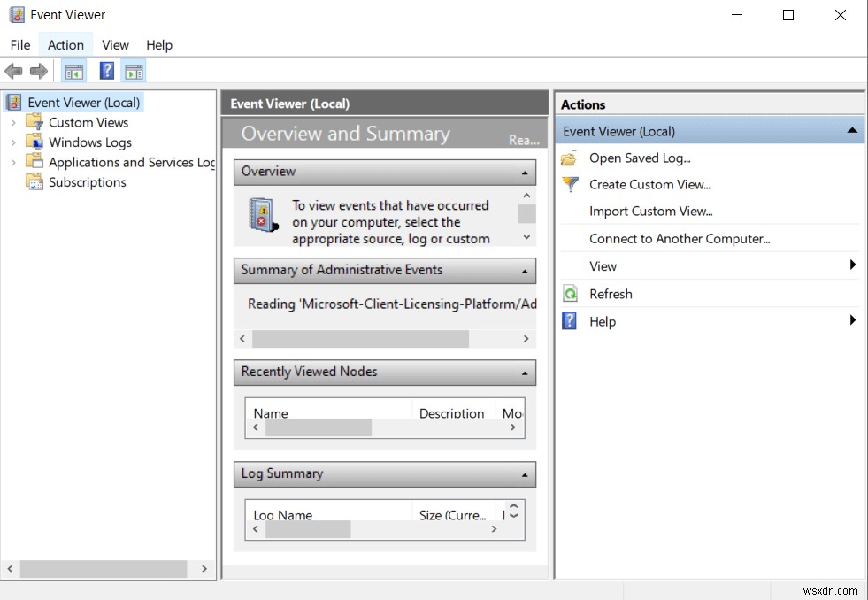This screenshot has height=600, width=868.
Task: Open the View menu
Action: (115, 44)
